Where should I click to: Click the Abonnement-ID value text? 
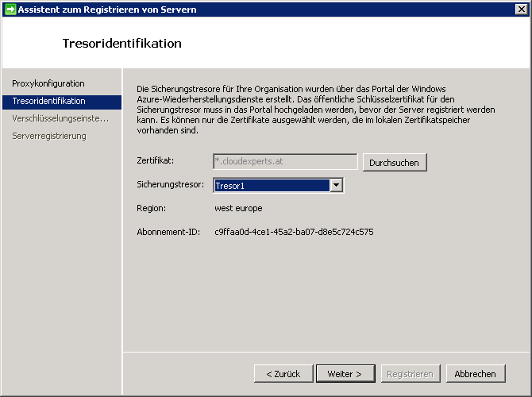(x=294, y=232)
